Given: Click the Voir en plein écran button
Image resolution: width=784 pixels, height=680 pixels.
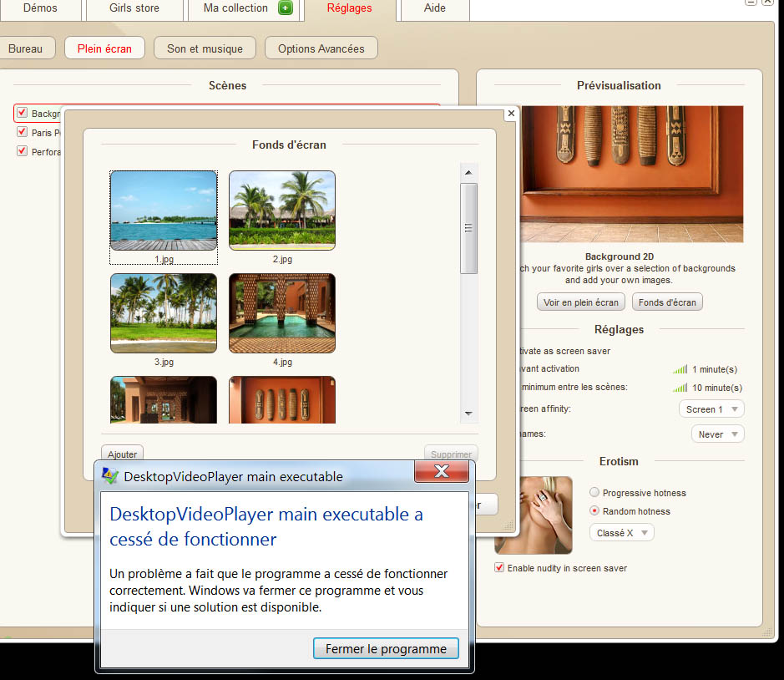Looking at the screenshot, I should click(x=581, y=302).
